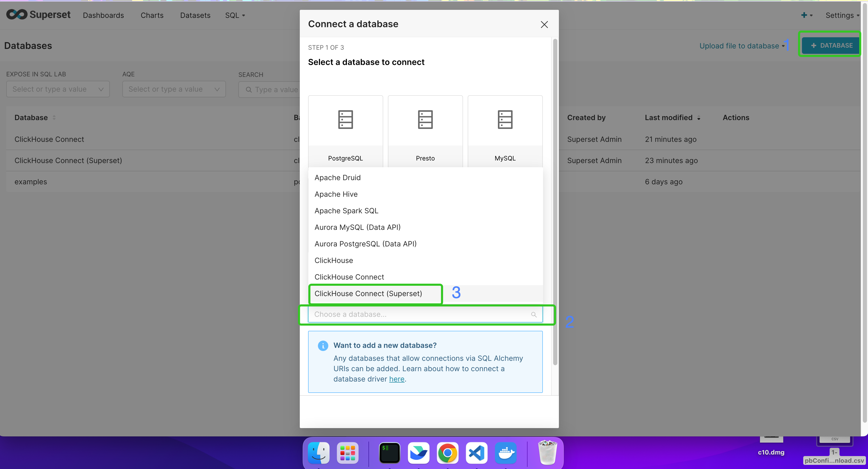Select the PostgreSQL database card
The width and height of the screenshot is (868, 469).
pos(345,131)
